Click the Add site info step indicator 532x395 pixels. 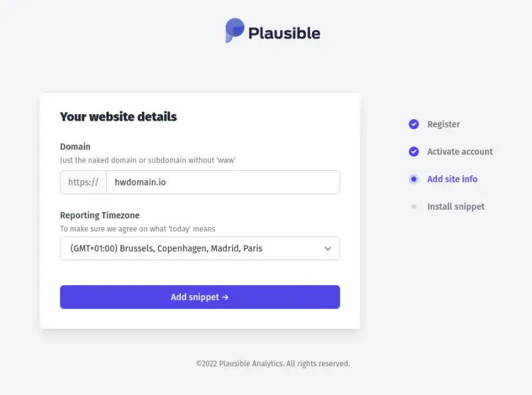(414, 179)
